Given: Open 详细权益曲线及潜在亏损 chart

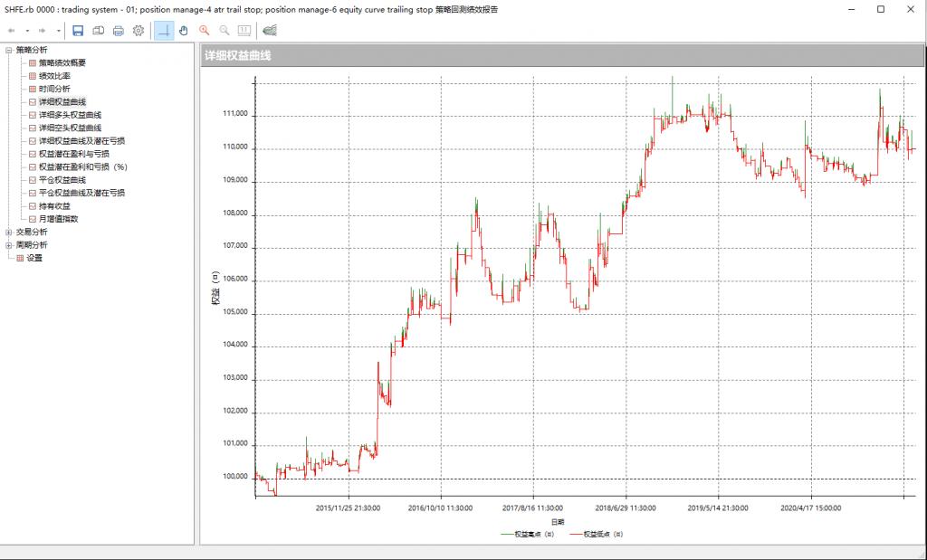Looking at the screenshot, I should coord(81,140).
